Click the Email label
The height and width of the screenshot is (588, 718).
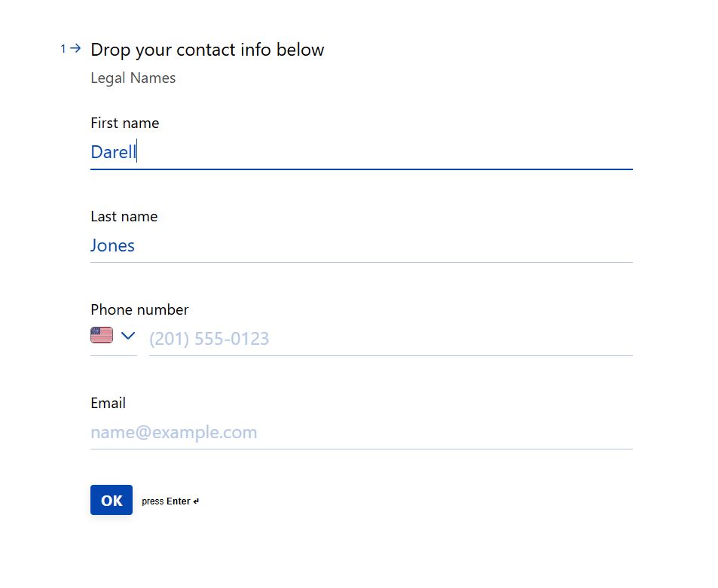click(108, 403)
